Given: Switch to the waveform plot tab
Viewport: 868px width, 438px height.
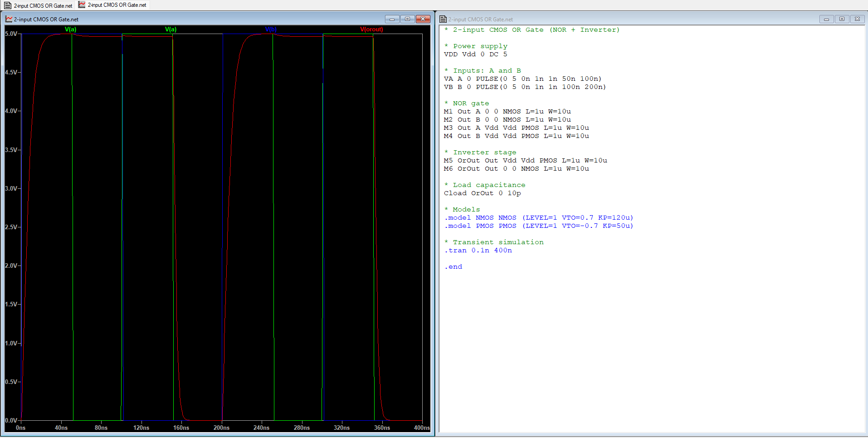Looking at the screenshot, I should click(112, 5).
